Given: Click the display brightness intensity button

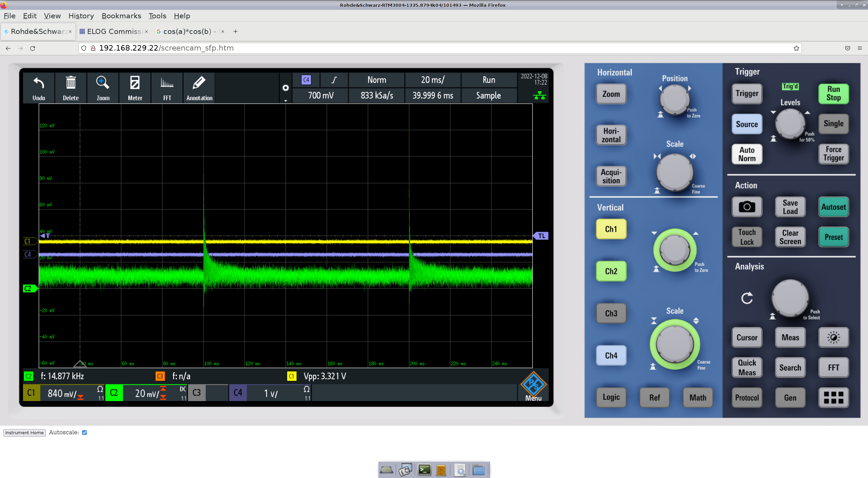Looking at the screenshot, I should [833, 337].
